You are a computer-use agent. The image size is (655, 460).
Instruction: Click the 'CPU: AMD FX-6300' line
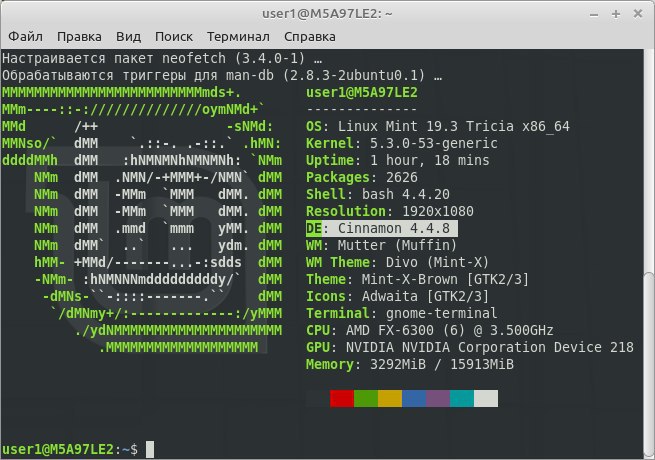click(x=429, y=330)
